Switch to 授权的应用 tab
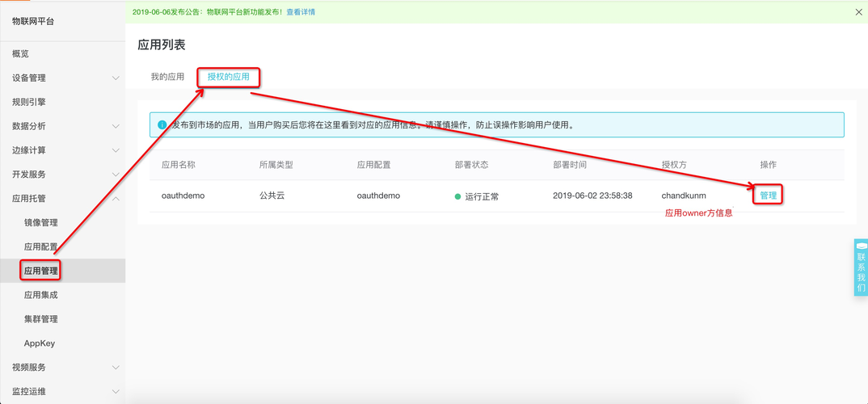The width and height of the screenshot is (868, 404). point(229,77)
